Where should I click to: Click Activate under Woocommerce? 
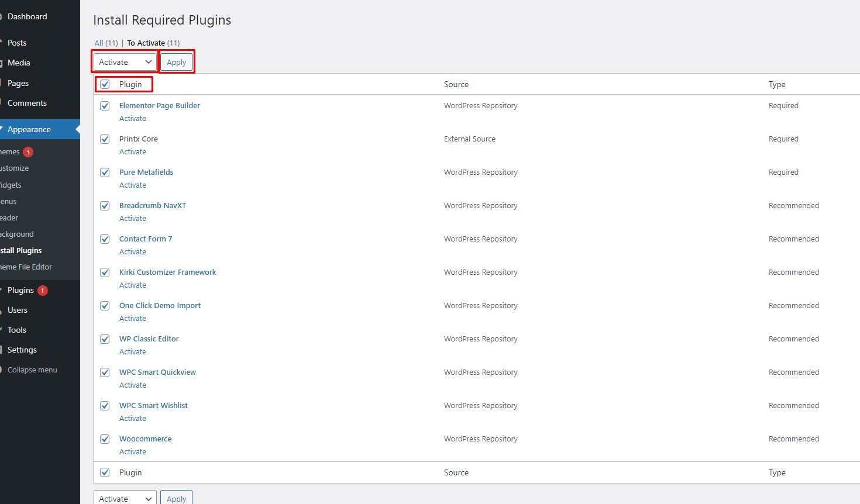click(133, 451)
